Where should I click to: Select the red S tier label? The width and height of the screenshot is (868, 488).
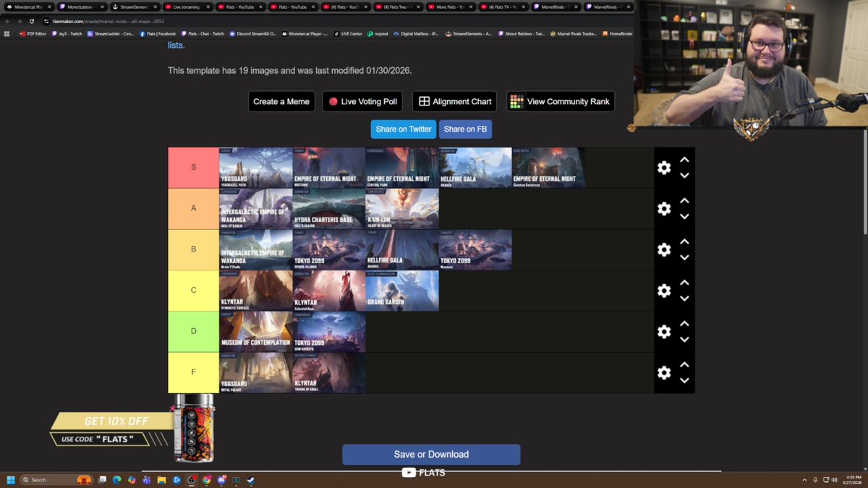pos(194,168)
